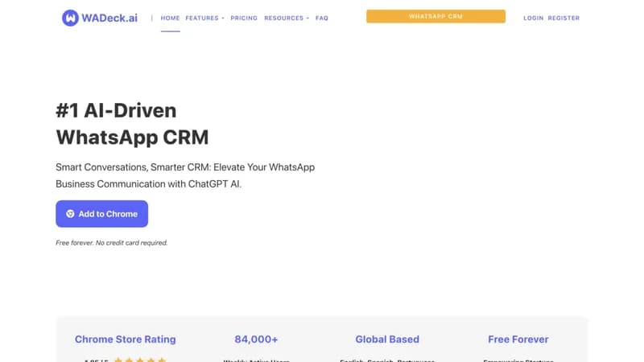The image size is (644, 362).
Task: Click the 'Smart Conversations, Smarter CRM' subtitle text
Action: pyautogui.click(x=185, y=175)
